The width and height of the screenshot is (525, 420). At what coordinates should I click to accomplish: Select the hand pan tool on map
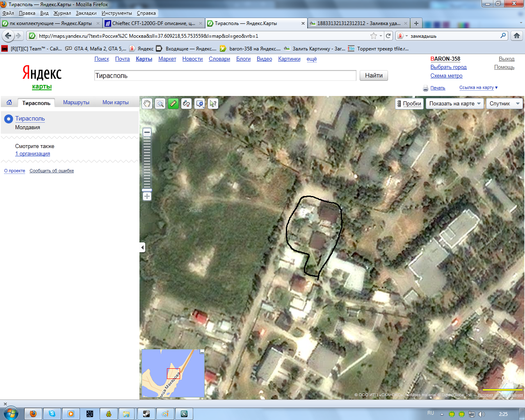point(147,104)
